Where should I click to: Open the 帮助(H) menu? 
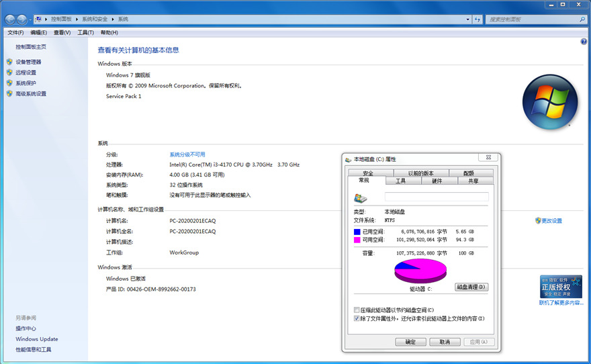tap(109, 33)
